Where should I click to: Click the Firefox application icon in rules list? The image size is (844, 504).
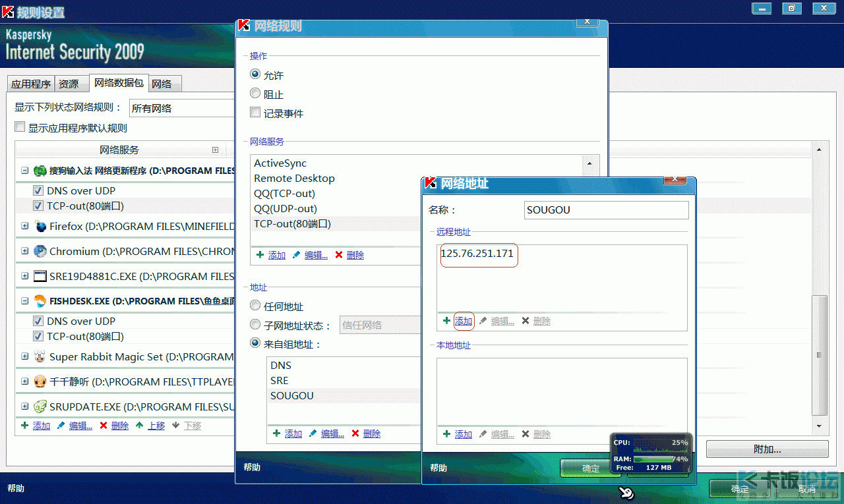point(40,226)
